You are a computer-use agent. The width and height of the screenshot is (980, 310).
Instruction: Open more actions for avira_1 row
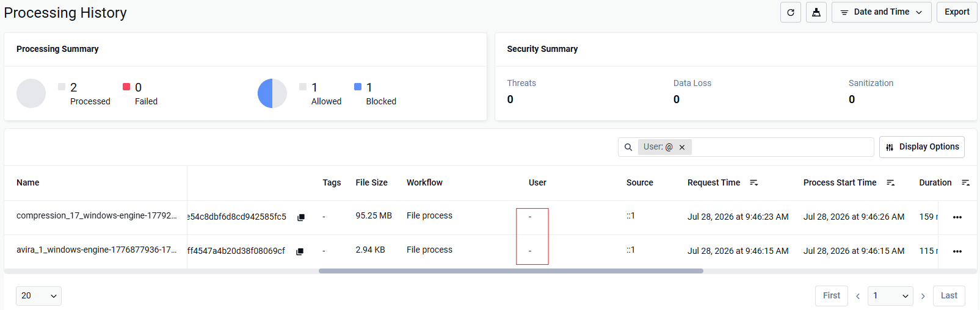(x=957, y=251)
